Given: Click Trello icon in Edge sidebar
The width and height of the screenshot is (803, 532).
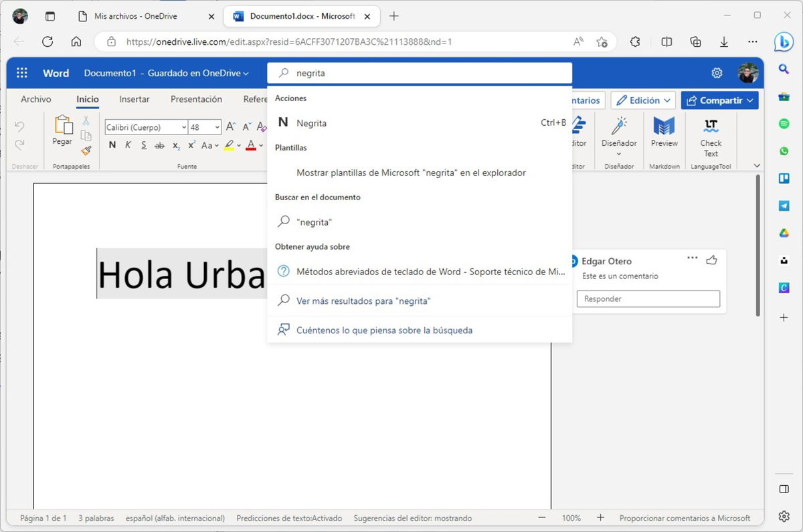Looking at the screenshot, I should (784, 179).
